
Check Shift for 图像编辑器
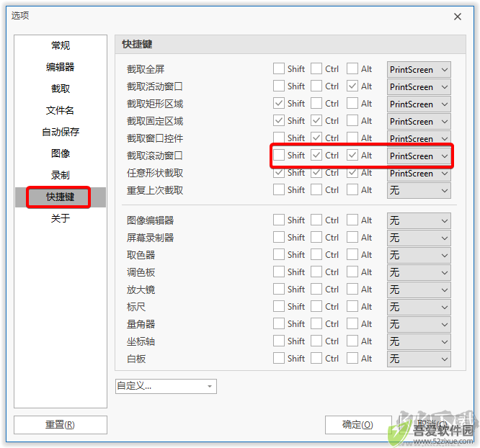click(x=279, y=220)
